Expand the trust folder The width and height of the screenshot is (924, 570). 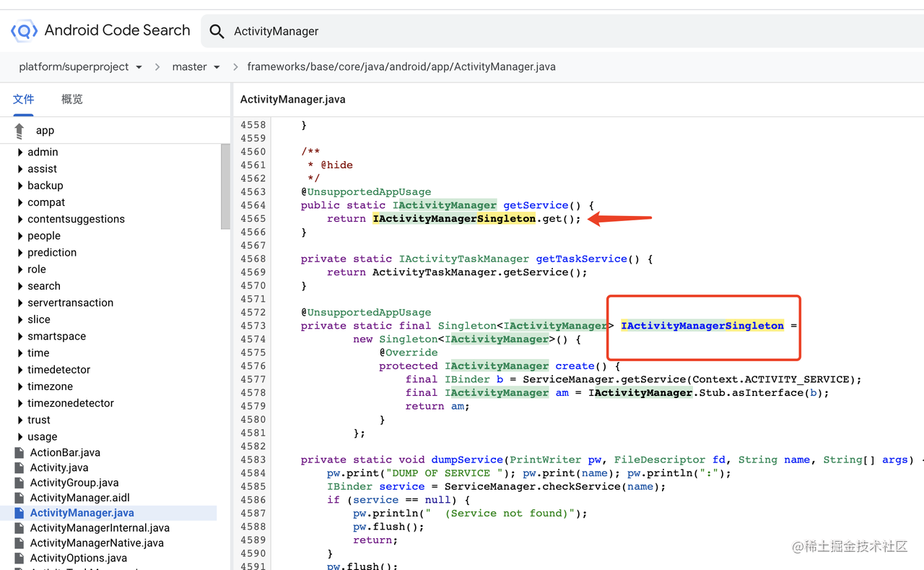[19, 420]
